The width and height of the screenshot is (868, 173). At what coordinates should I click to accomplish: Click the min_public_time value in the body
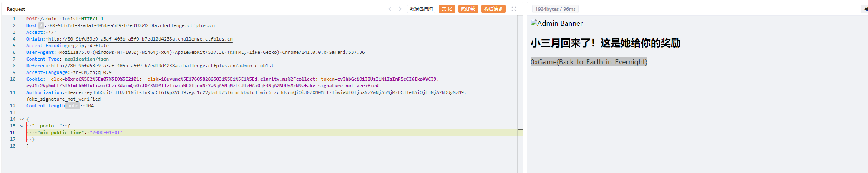106,132
